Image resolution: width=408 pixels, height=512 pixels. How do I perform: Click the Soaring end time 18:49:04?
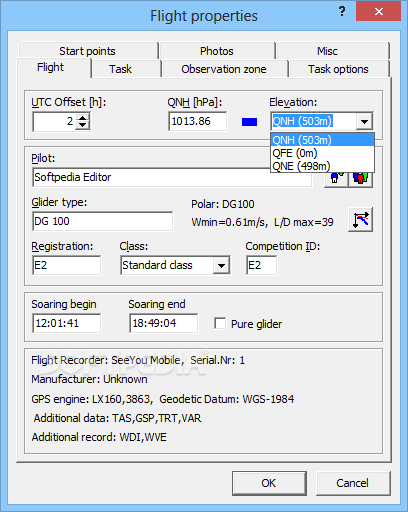[x=163, y=323]
